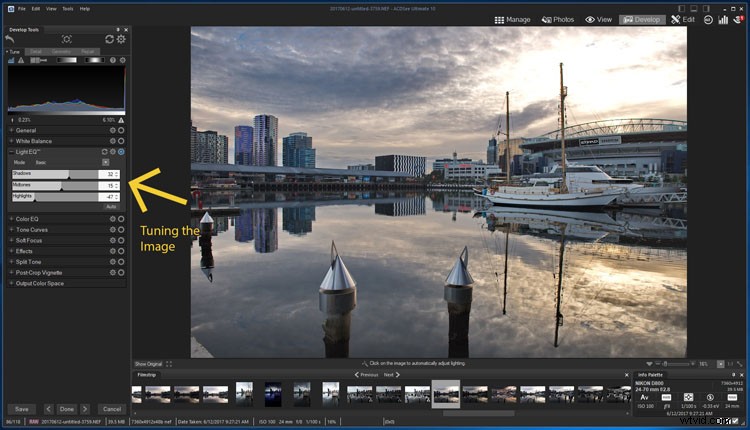Click the Av exposure mode icon in Info Palette
The width and height of the screenshot is (750, 430).
pos(644,397)
